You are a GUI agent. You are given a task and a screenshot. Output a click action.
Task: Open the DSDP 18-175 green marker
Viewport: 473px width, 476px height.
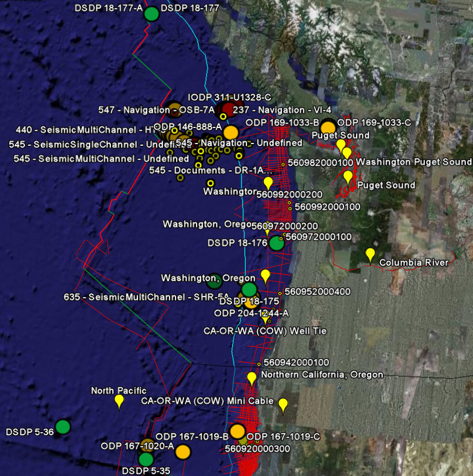pyautogui.click(x=249, y=289)
